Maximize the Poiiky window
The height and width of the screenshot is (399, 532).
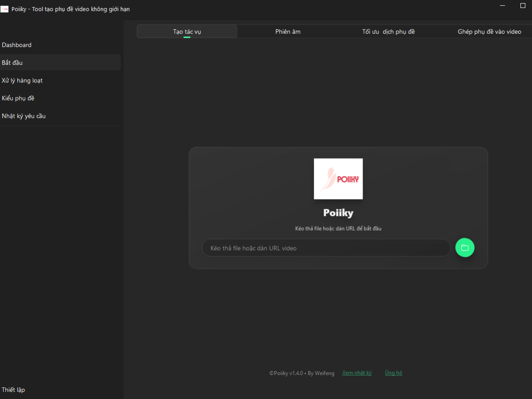coord(523,6)
